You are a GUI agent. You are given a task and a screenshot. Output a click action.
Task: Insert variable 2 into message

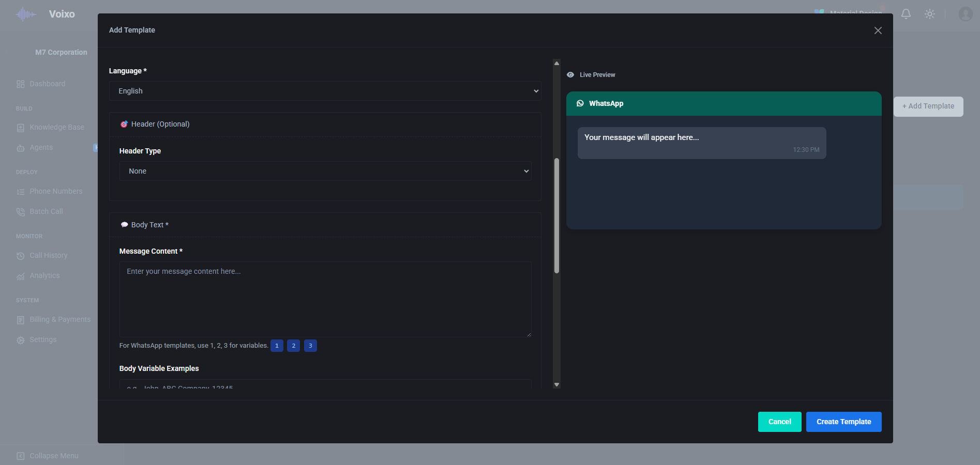[x=294, y=346]
